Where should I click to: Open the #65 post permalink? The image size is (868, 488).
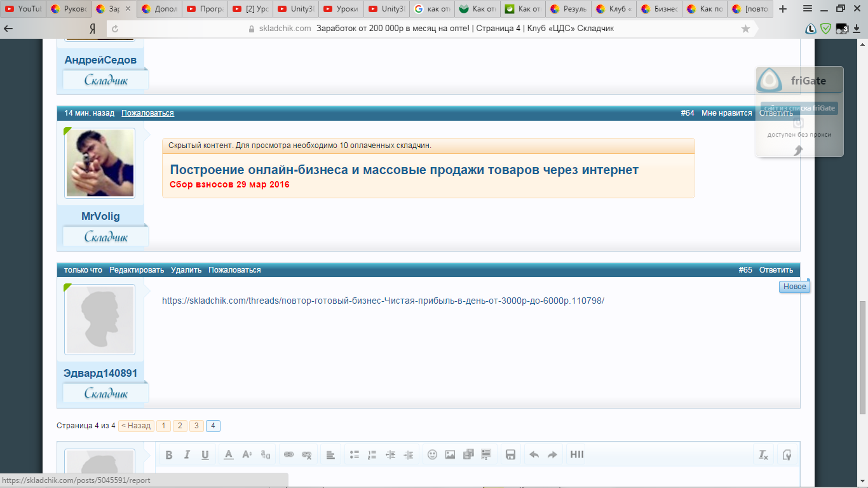(x=745, y=270)
